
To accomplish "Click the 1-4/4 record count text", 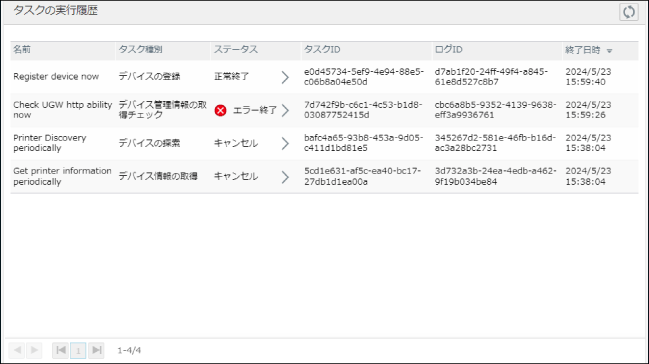I will 129,350.
